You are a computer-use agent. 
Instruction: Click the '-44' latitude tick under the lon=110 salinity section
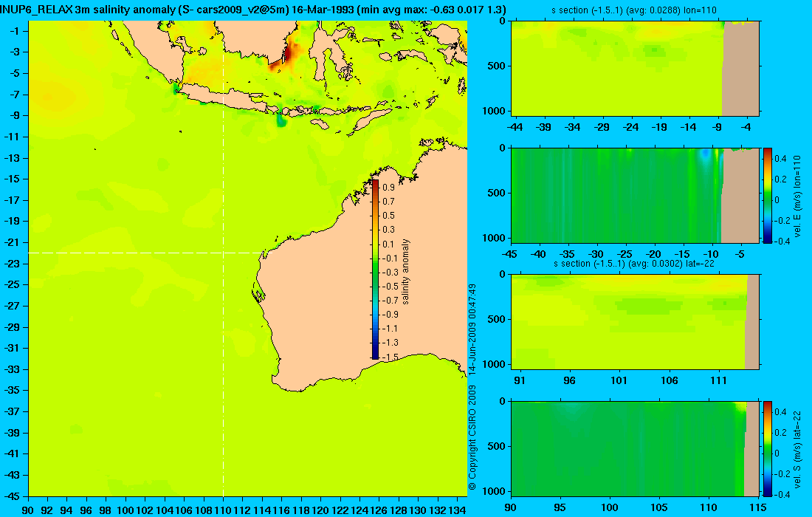[515, 127]
